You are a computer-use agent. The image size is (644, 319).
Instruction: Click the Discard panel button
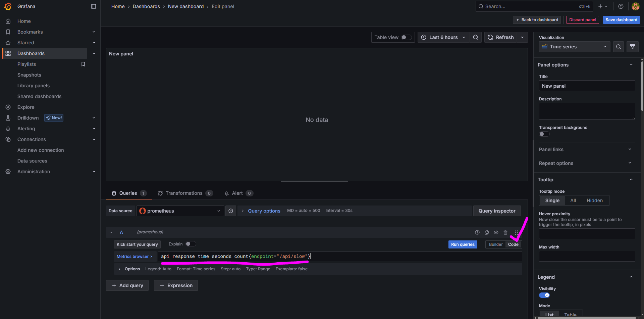(583, 20)
